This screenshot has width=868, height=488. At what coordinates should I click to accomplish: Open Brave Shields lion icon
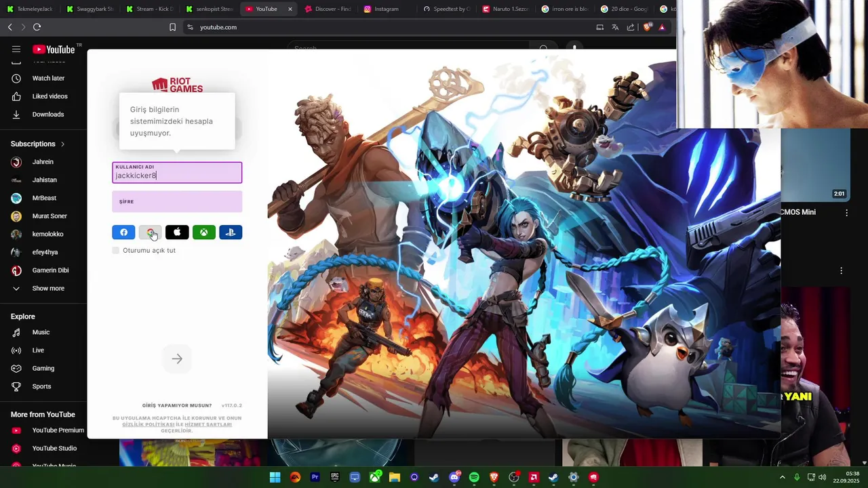tap(647, 27)
